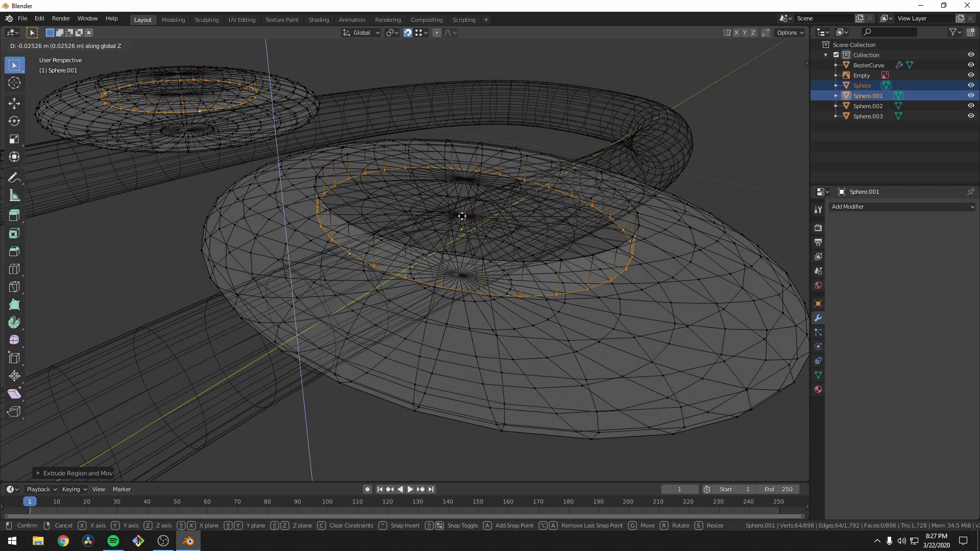980x551 pixels.
Task: Open the Options popover in the header
Action: pos(789,32)
